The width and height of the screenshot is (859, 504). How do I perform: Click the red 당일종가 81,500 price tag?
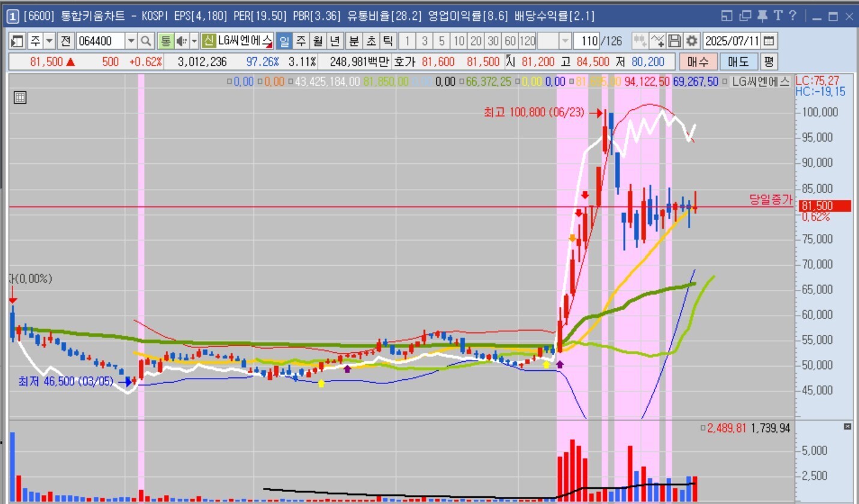click(x=825, y=206)
